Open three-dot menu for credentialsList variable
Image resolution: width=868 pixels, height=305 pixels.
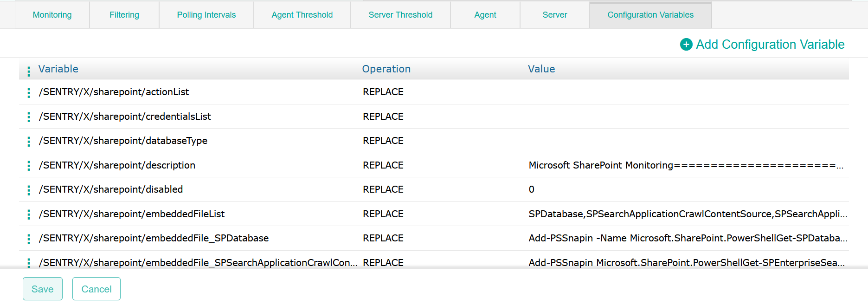tap(29, 117)
